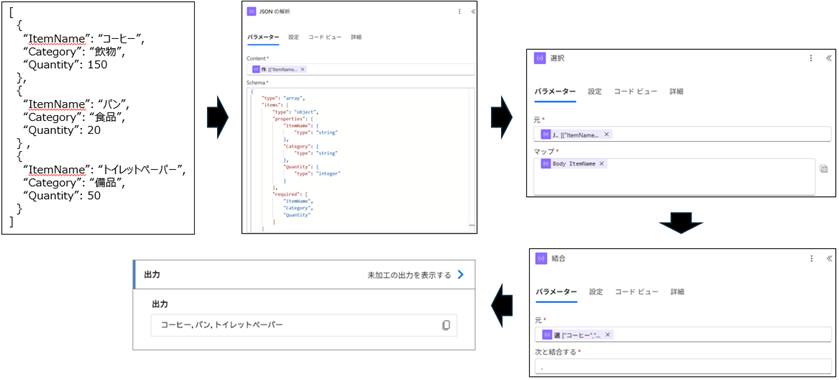
Task: Open the more options menu in 選択 panel
Action: 811,58
